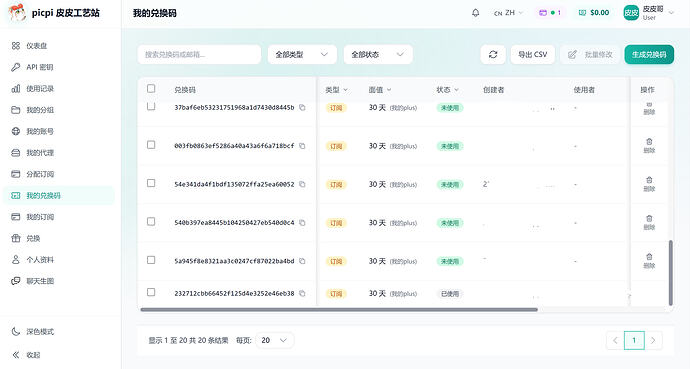690x369 pixels.
Task: Click the 未使用 badge in 003fb row
Action: coord(450,146)
